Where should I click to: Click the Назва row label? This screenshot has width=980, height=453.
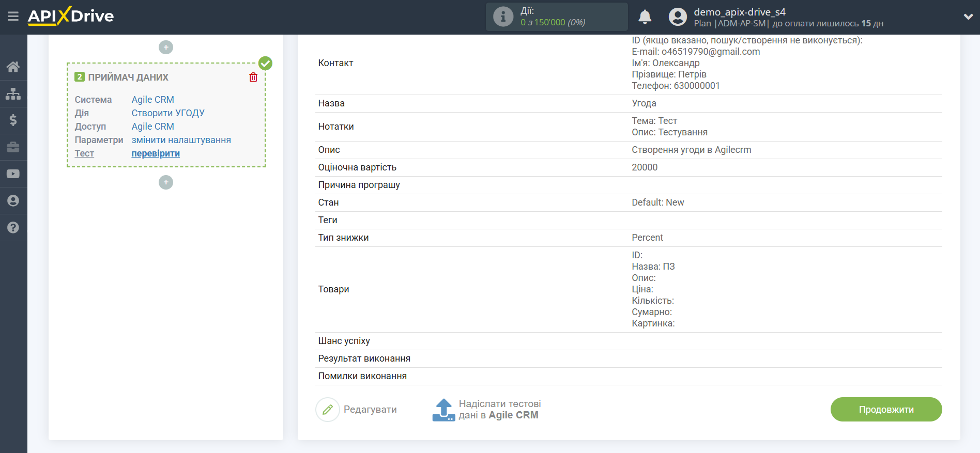331,103
